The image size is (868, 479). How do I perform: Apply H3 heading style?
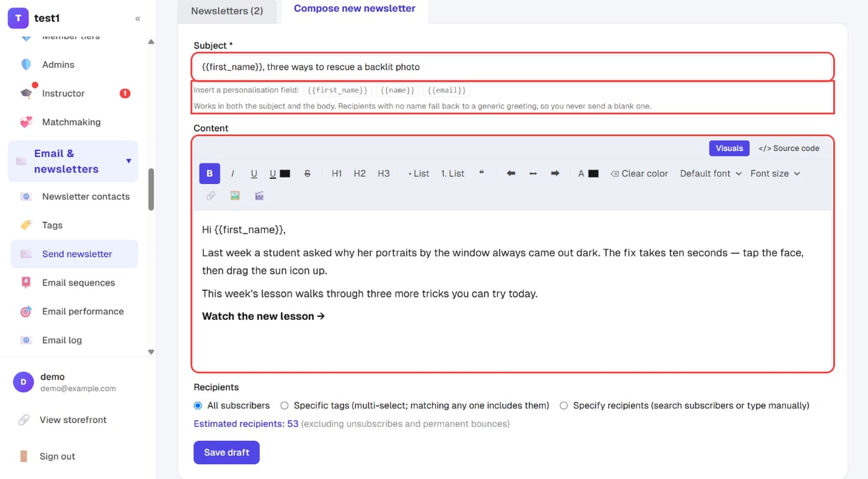[384, 173]
